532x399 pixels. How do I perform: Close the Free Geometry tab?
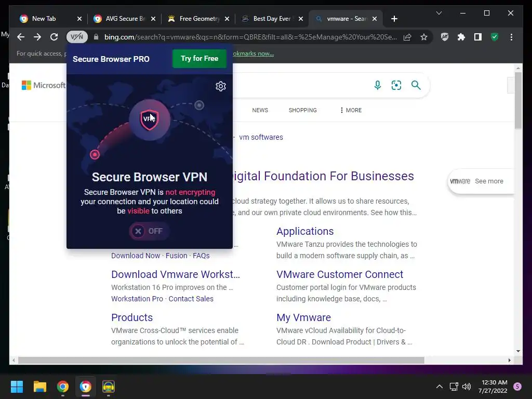tap(227, 19)
